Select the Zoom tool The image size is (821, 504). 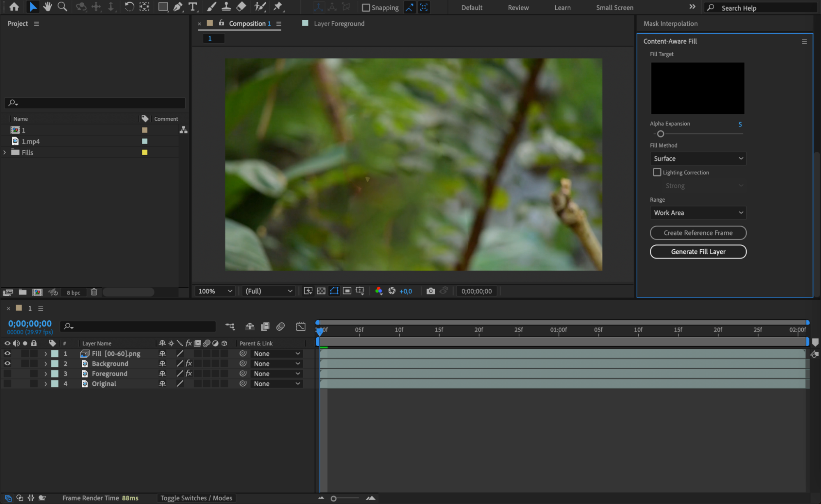click(62, 7)
